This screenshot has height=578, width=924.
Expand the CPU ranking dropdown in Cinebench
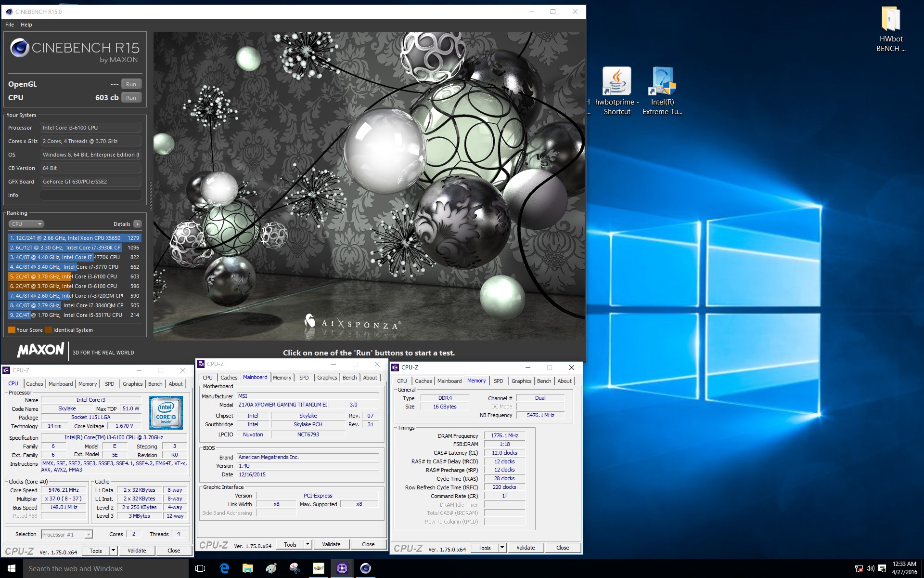[26, 224]
